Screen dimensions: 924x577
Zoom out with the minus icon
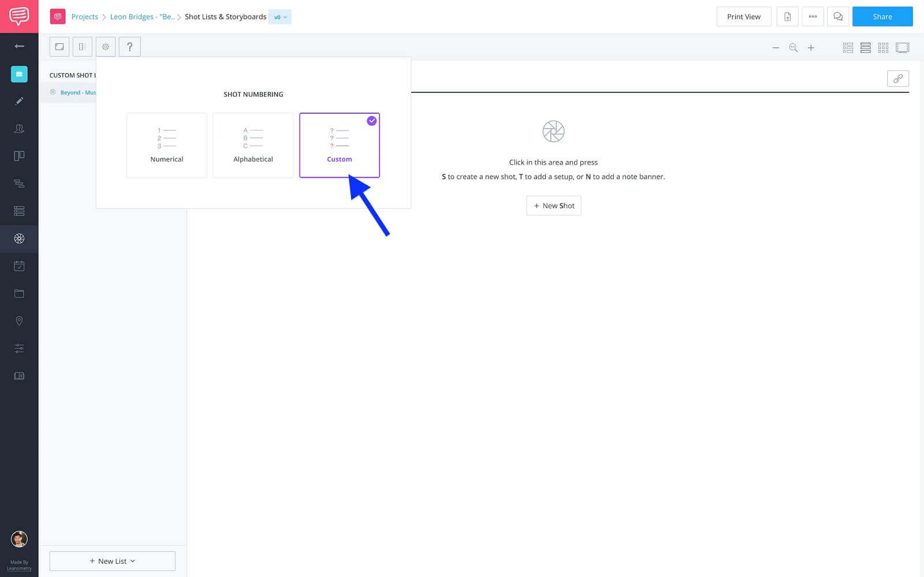tap(776, 48)
